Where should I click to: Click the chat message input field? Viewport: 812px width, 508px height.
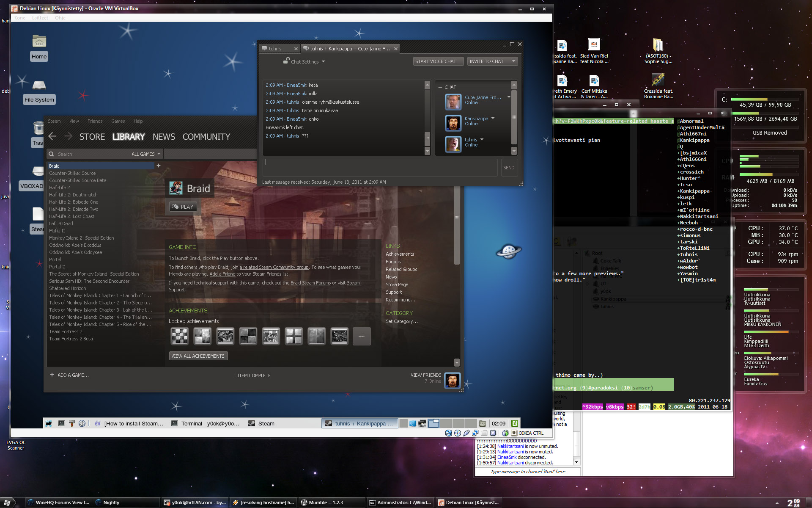point(380,168)
